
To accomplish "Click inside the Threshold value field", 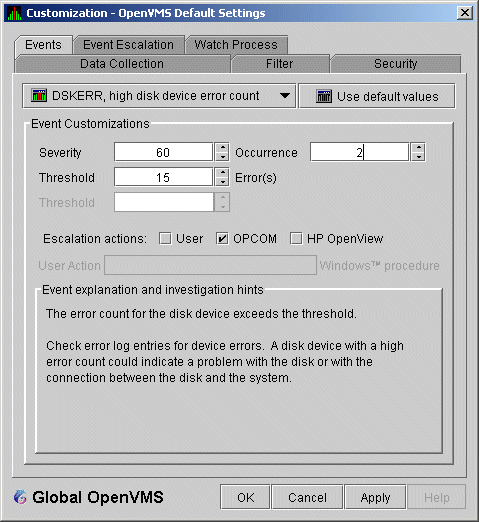I will click(163, 177).
